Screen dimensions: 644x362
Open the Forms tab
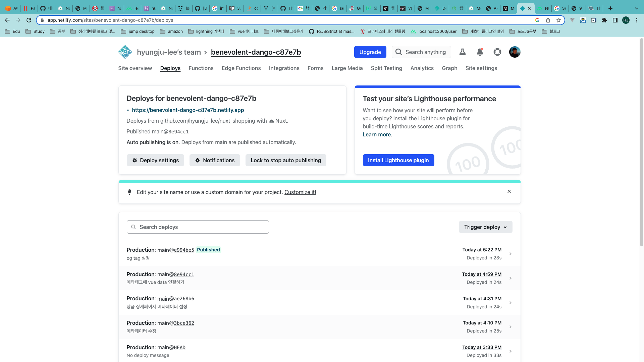[316, 68]
